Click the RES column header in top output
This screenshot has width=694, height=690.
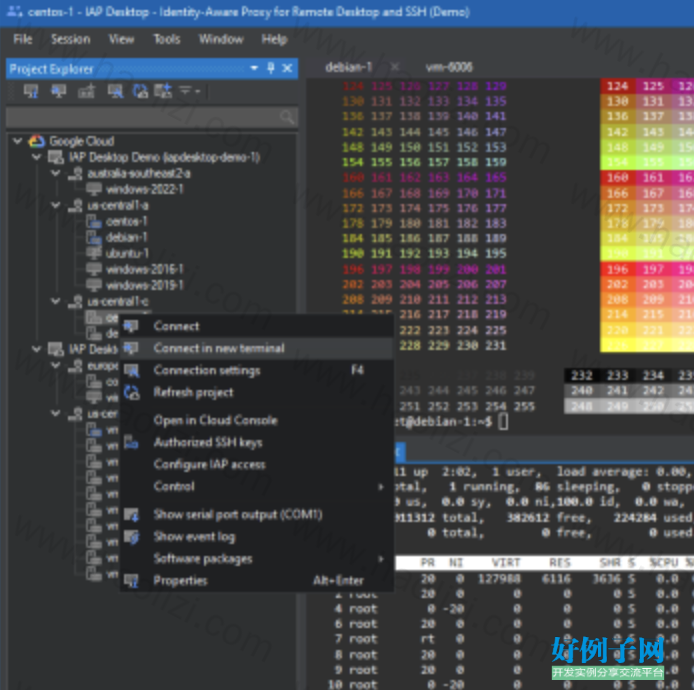coord(560,563)
